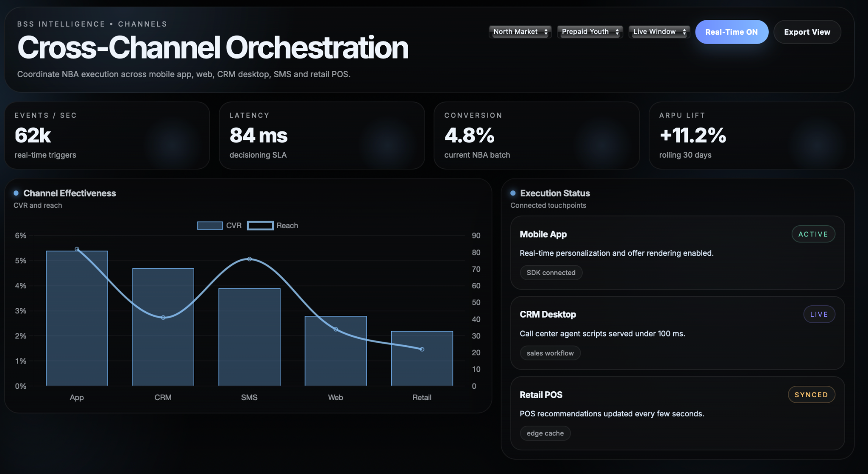Viewport: 868px width, 474px height.
Task: Open the Live Window dropdown
Action: click(659, 32)
